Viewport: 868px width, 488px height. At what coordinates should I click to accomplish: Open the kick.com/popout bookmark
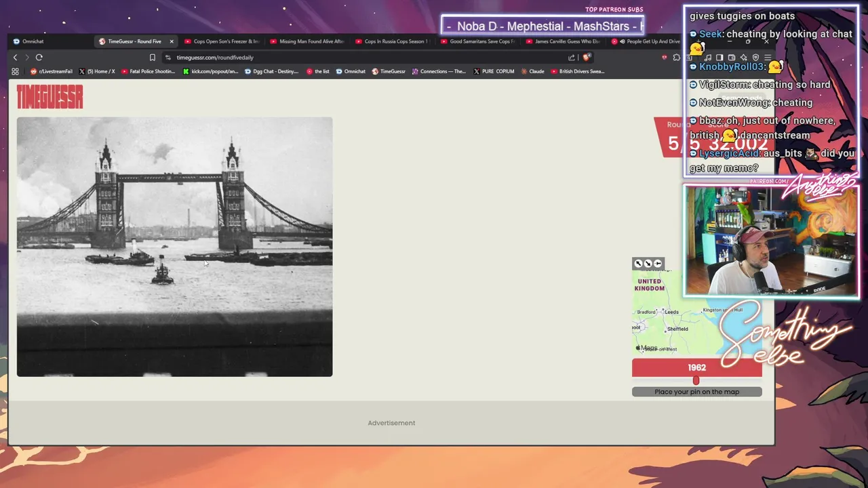(211, 71)
